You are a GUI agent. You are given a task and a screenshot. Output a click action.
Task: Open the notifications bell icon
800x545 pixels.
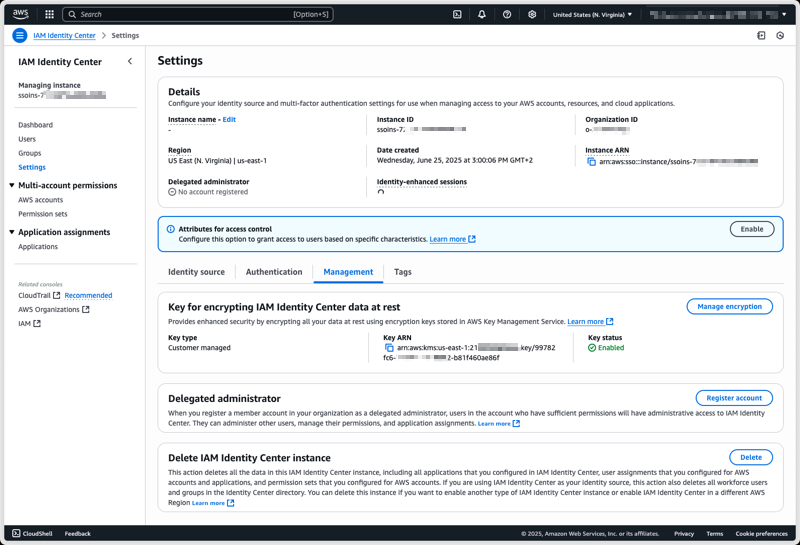pos(482,15)
